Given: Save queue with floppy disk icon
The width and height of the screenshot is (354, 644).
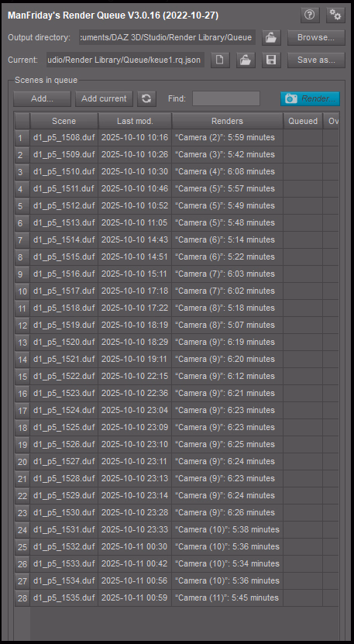Looking at the screenshot, I should [x=271, y=60].
